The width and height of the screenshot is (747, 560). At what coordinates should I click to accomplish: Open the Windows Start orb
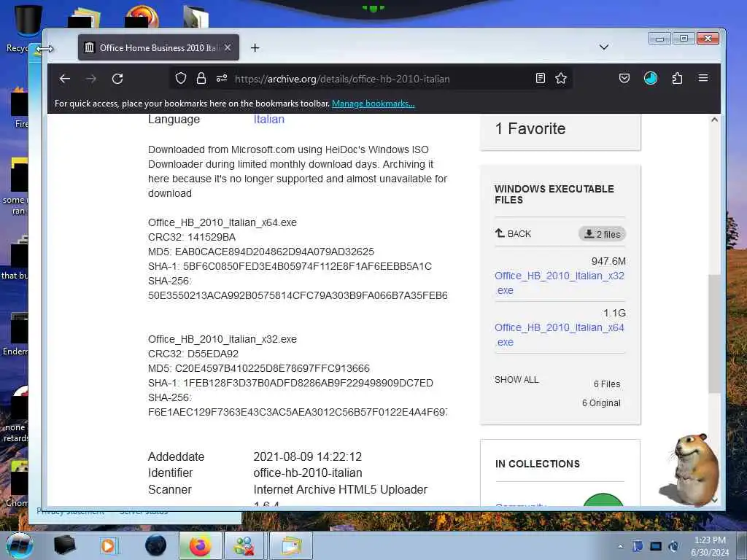click(x=20, y=545)
